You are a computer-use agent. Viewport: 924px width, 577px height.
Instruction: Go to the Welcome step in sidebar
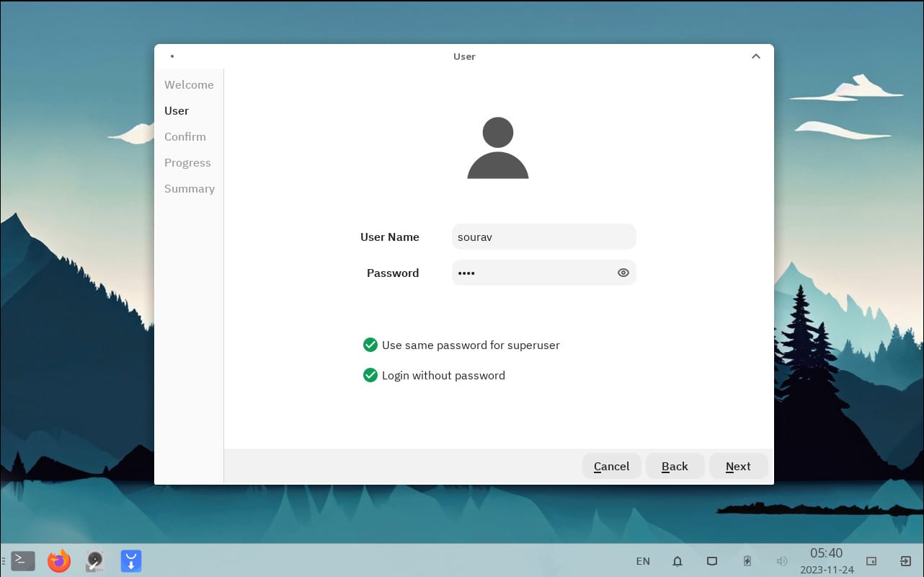tap(189, 84)
